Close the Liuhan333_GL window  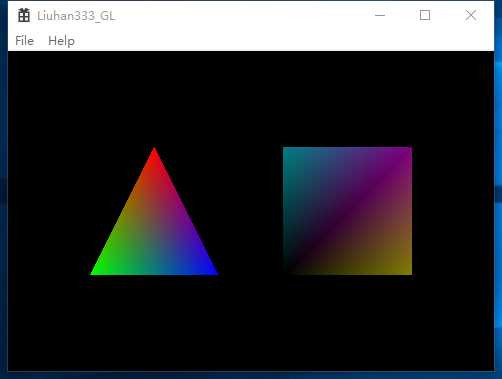pyautogui.click(x=471, y=15)
